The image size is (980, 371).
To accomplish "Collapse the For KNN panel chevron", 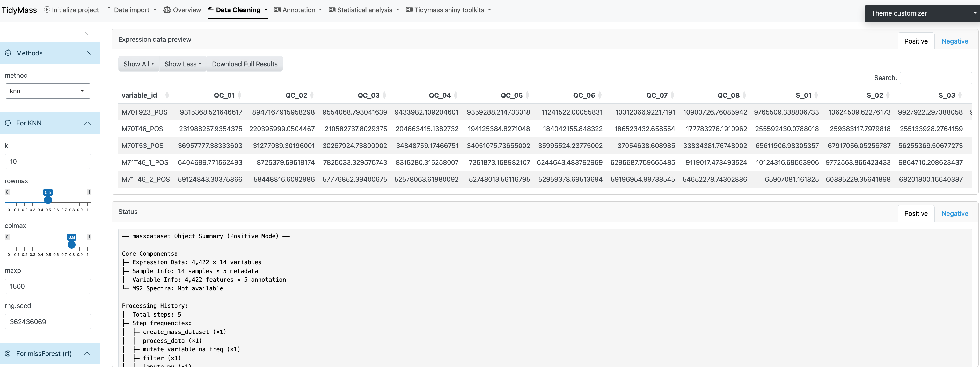I will coord(87,123).
